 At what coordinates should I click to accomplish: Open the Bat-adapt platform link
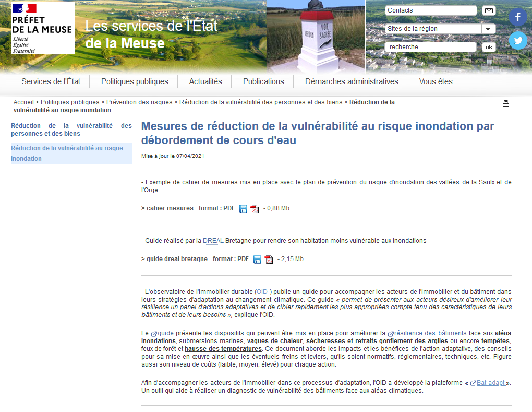tap(488, 383)
